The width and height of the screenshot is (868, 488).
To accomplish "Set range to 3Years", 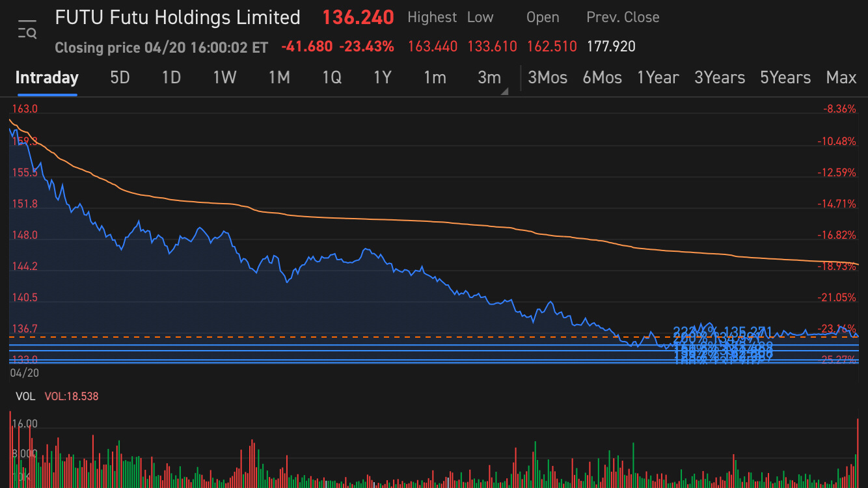I will tap(720, 78).
